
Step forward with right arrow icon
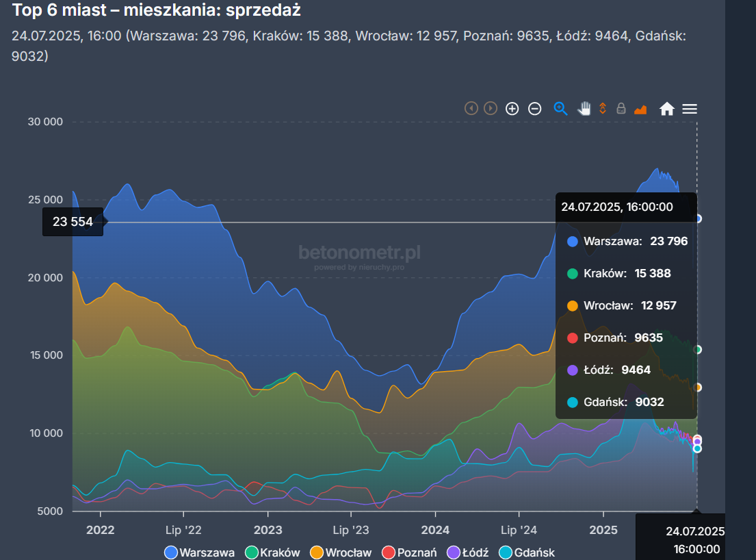tap(490, 108)
